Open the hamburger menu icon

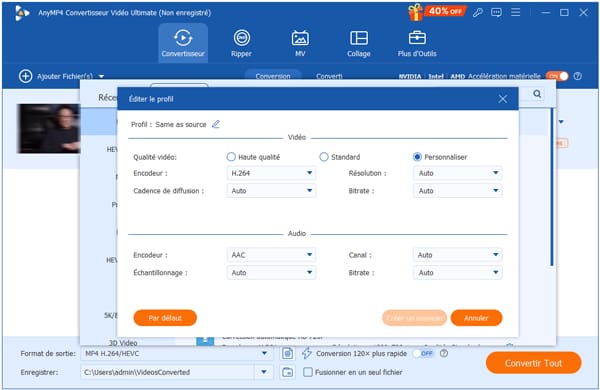pos(515,13)
